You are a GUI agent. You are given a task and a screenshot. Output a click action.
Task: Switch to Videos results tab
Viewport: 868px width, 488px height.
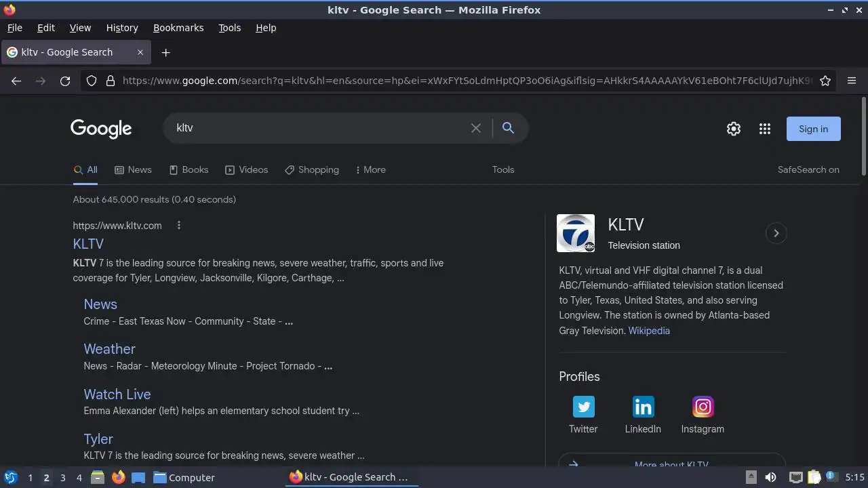point(247,170)
